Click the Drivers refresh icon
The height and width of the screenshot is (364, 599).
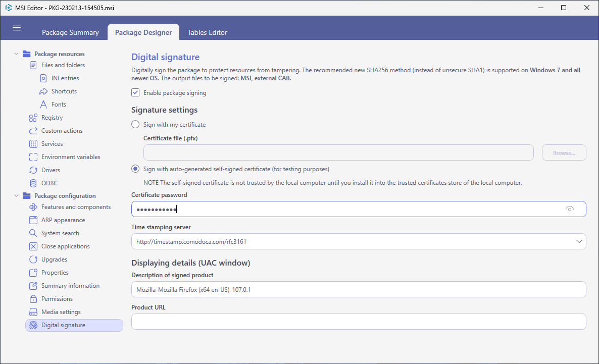[x=33, y=170]
